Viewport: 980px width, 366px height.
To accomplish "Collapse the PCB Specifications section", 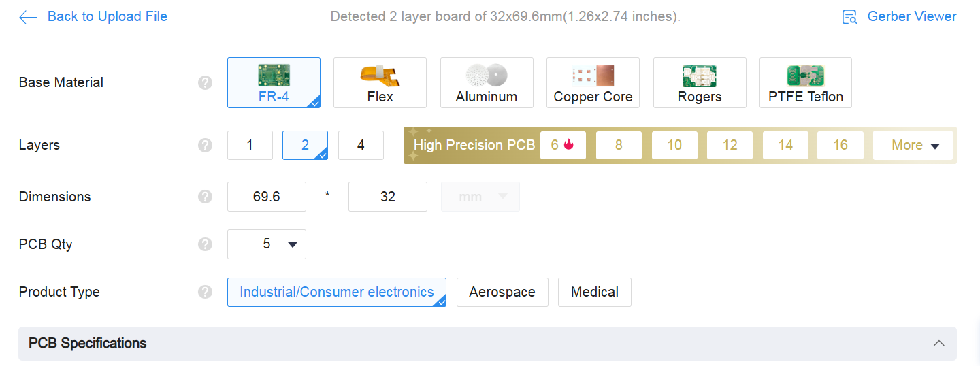I will click(938, 343).
